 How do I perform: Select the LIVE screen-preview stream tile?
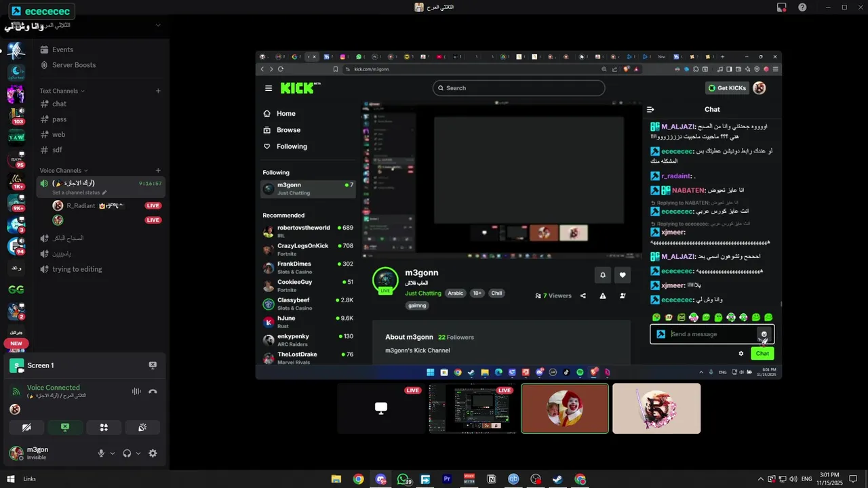click(473, 409)
